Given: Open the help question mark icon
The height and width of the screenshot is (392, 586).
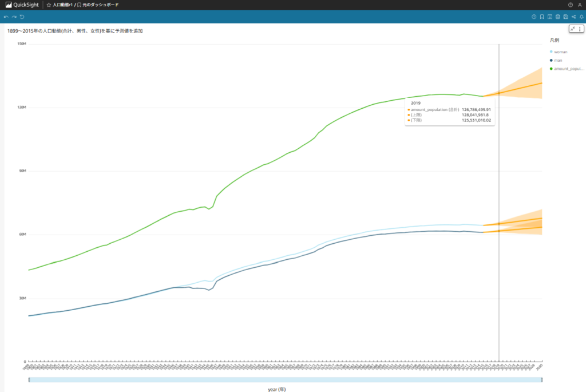Looking at the screenshot, I should 571,5.
